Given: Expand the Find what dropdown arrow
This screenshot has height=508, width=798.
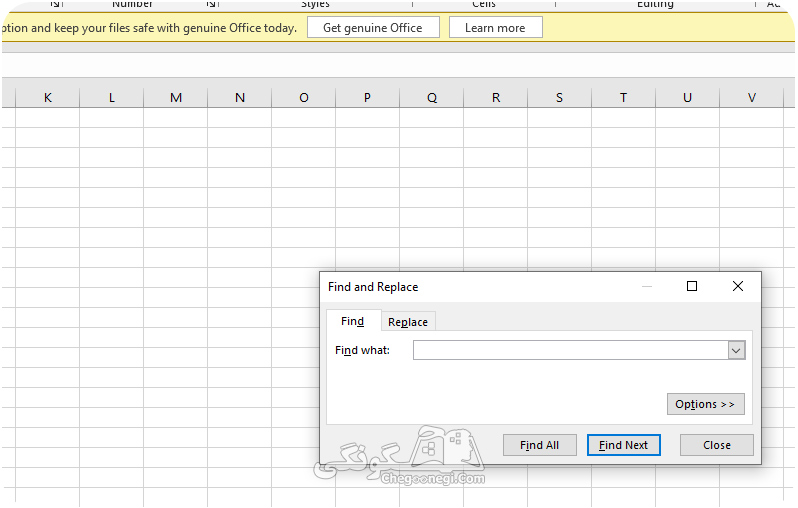Looking at the screenshot, I should (x=736, y=350).
